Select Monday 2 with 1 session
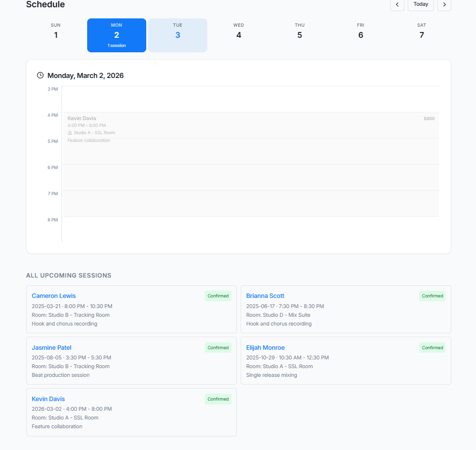The width and height of the screenshot is (476, 450). pyautogui.click(x=117, y=35)
